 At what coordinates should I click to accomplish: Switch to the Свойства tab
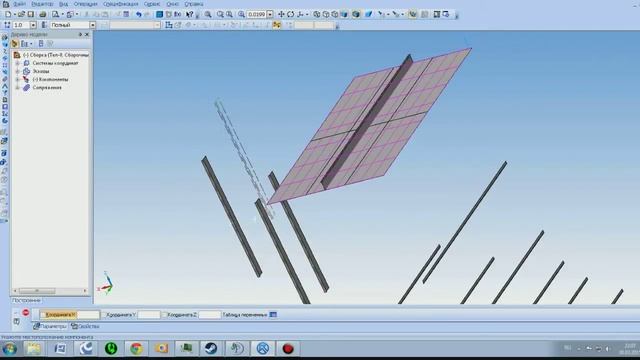(x=85, y=326)
